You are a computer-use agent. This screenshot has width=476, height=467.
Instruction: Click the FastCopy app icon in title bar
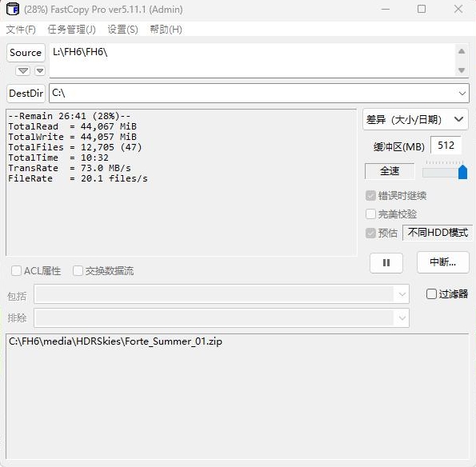(x=13, y=9)
